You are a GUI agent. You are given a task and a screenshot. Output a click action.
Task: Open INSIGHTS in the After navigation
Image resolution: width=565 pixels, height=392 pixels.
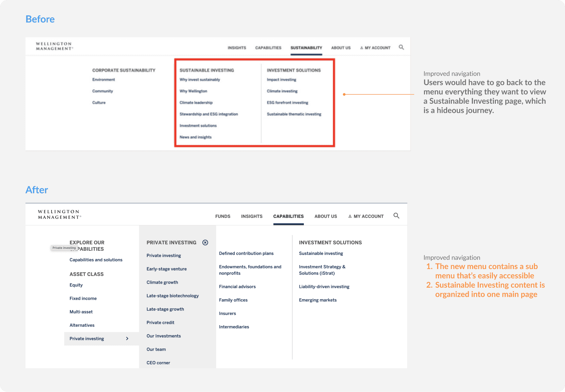[x=252, y=216]
